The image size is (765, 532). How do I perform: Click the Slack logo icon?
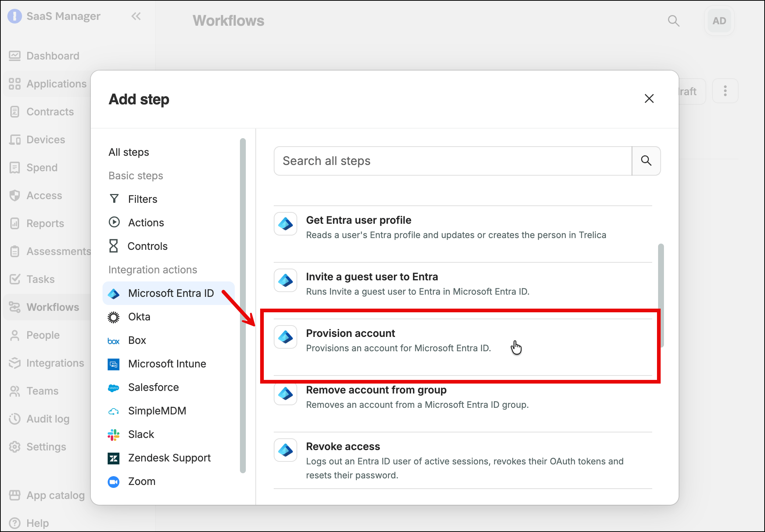tap(114, 435)
